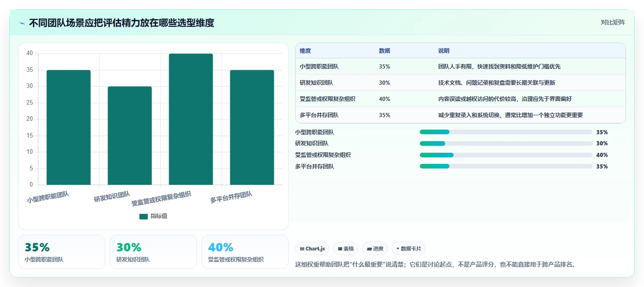Click description starting 技术文档、问题记录
The width and height of the screenshot is (644, 287).
click(x=497, y=83)
